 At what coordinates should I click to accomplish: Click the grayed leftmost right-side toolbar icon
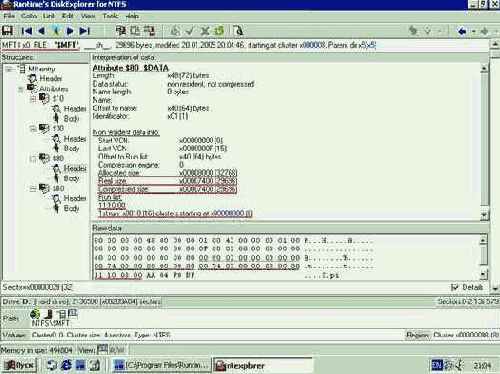(413, 31)
